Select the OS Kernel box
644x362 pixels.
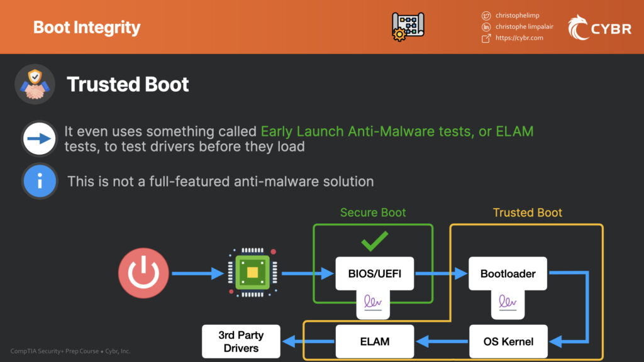(508, 341)
